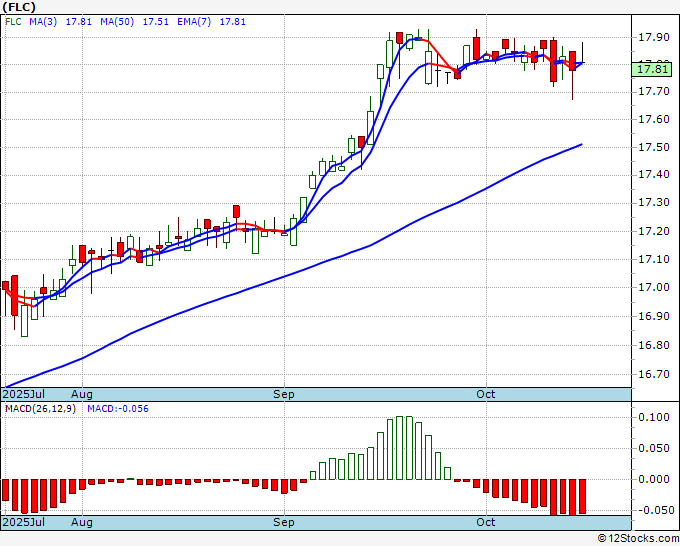
Task: Click the 17.00 price axis label
Action: [654, 287]
